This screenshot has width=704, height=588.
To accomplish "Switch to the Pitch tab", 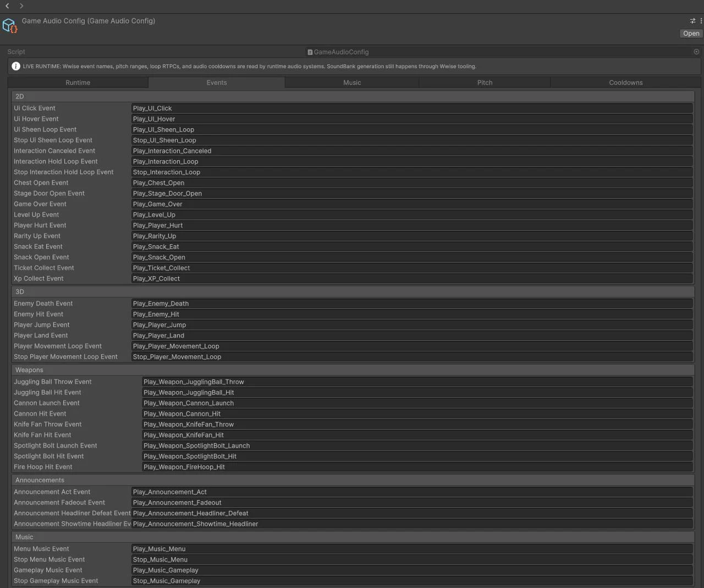I will click(485, 83).
